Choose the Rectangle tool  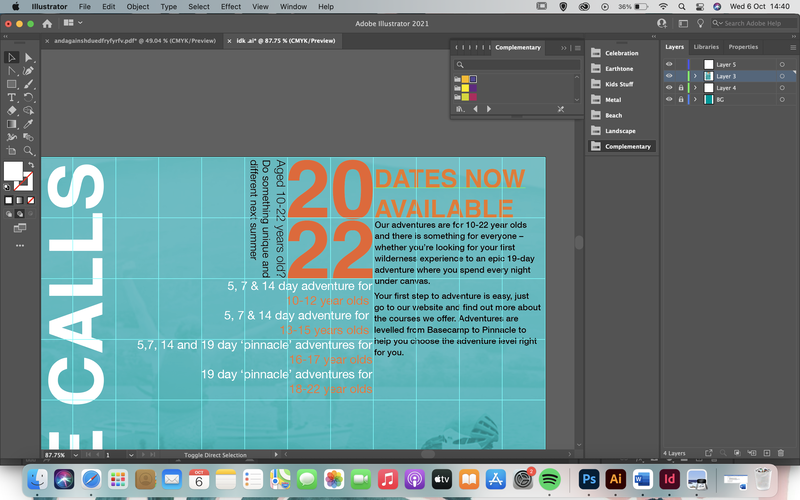tap(11, 84)
